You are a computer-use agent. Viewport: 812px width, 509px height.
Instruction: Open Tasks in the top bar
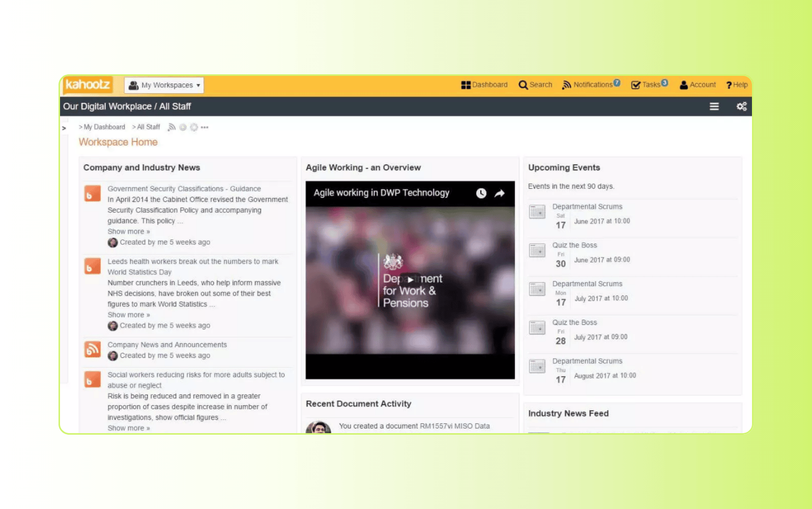tap(649, 84)
